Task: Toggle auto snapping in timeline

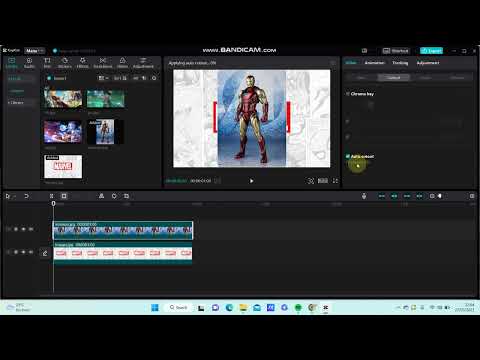Action: coord(394,196)
